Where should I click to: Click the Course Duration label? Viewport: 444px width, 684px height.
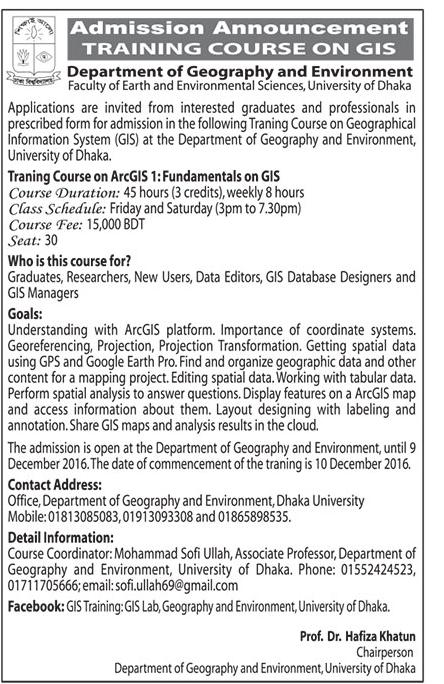click(64, 193)
